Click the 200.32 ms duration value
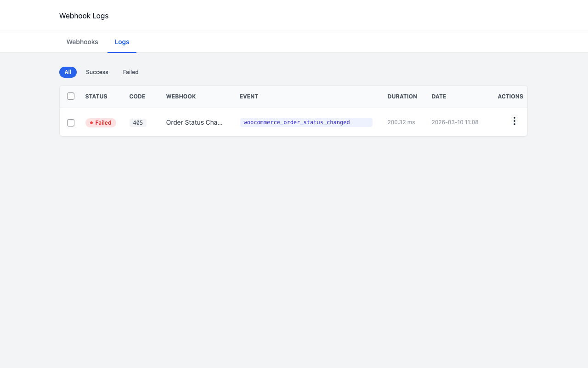588x368 pixels. [x=401, y=122]
